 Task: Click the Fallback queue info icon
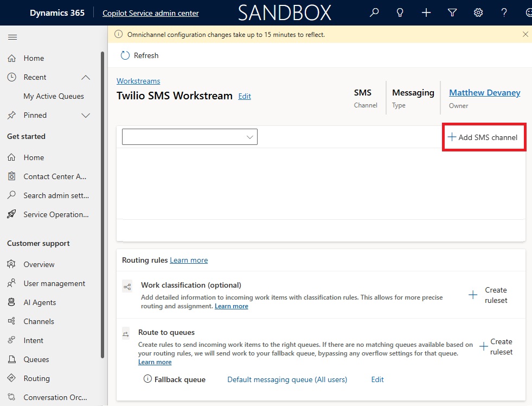click(148, 378)
